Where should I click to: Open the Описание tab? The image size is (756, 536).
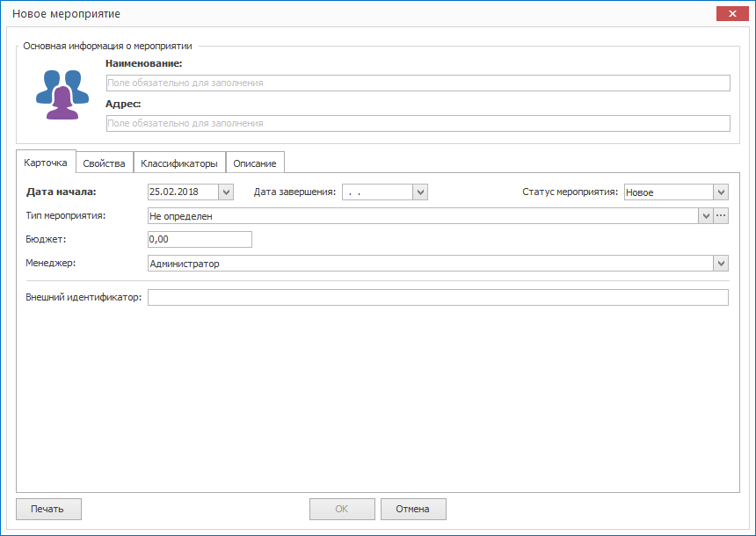coord(255,163)
